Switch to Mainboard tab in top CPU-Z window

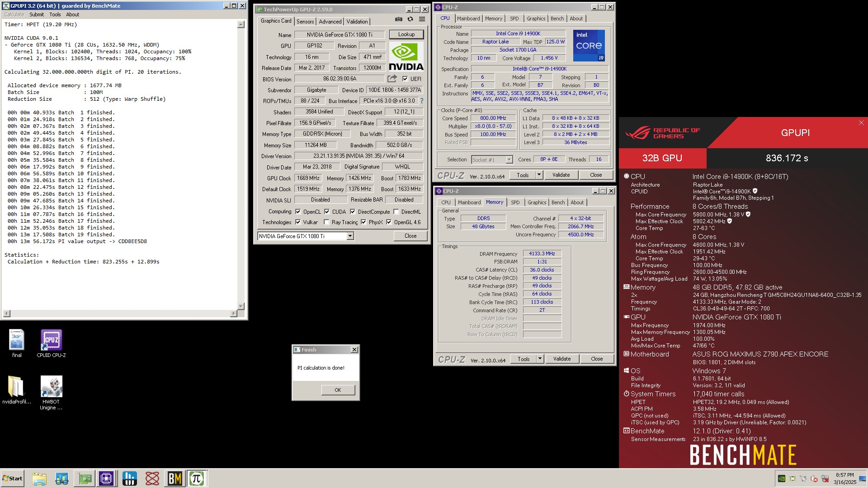click(x=468, y=19)
